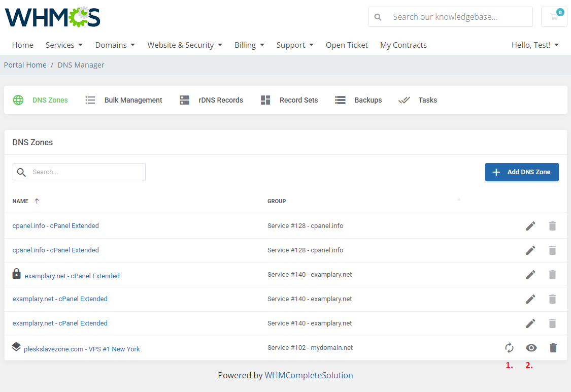Edit the second cpanel.info zone with pencil
This screenshot has width=571, height=392.
(530, 250)
